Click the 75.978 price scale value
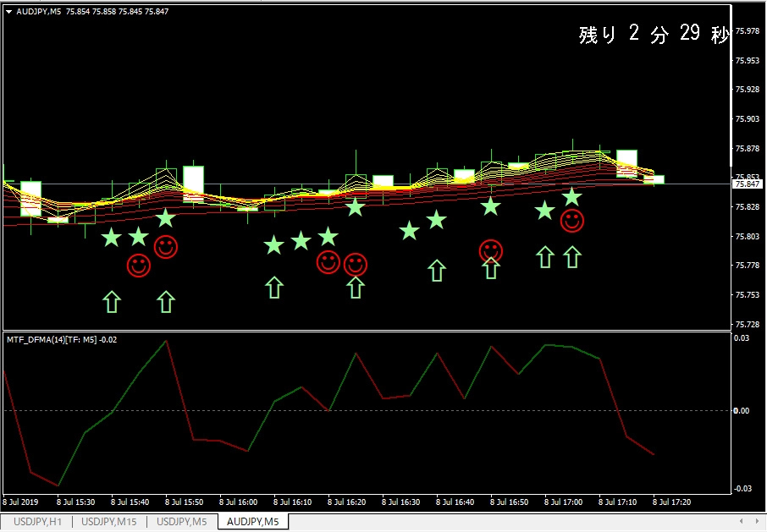Screen dimensions: 767x532 [x=747, y=31]
